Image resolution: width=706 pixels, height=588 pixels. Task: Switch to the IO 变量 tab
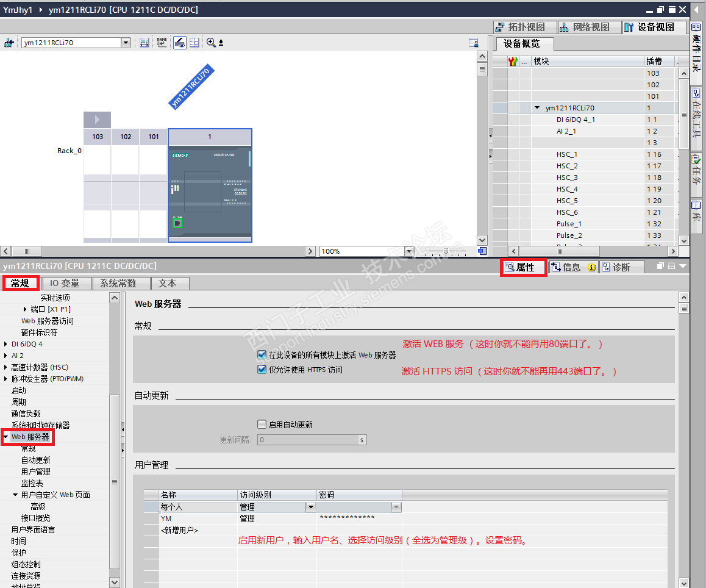pos(66,283)
